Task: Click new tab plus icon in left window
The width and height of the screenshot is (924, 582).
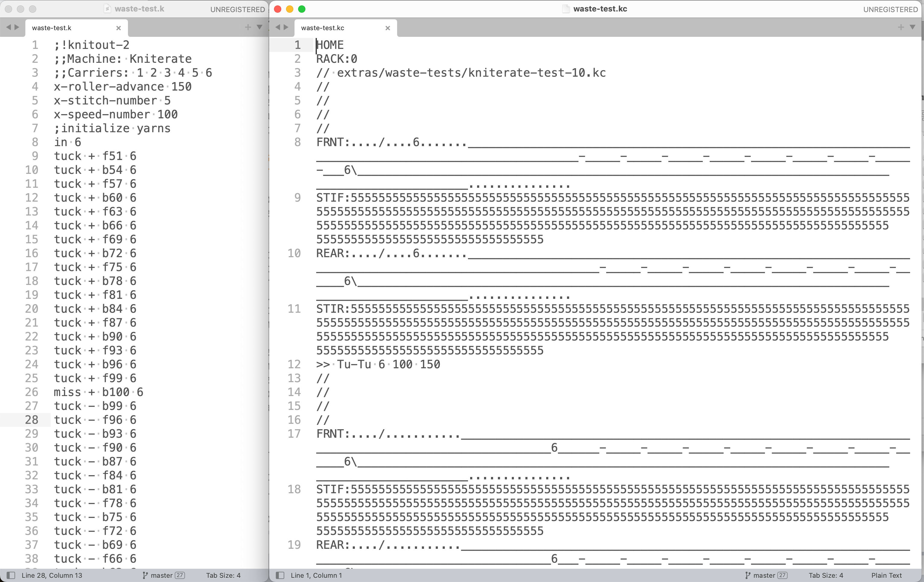Action: 248,27
